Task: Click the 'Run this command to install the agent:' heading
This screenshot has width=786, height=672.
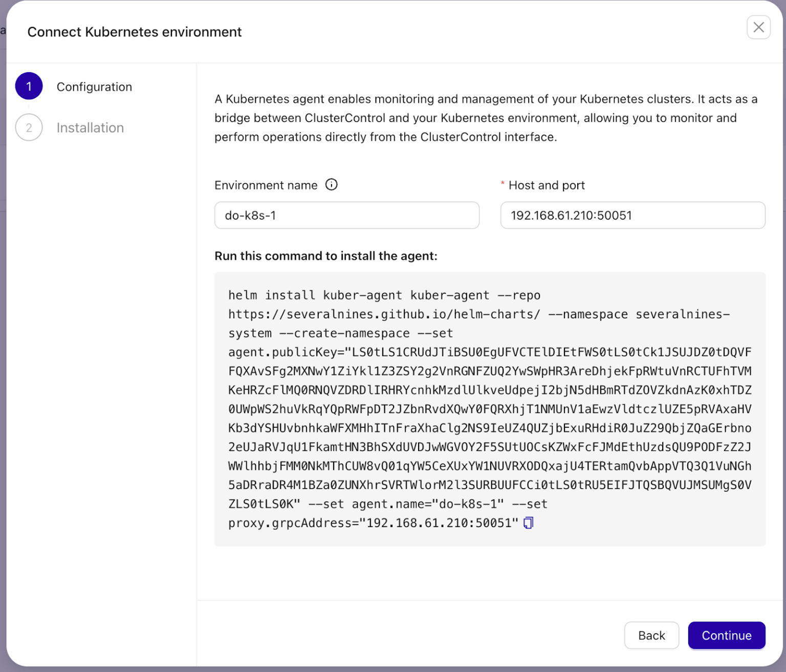Action: pos(326,256)
